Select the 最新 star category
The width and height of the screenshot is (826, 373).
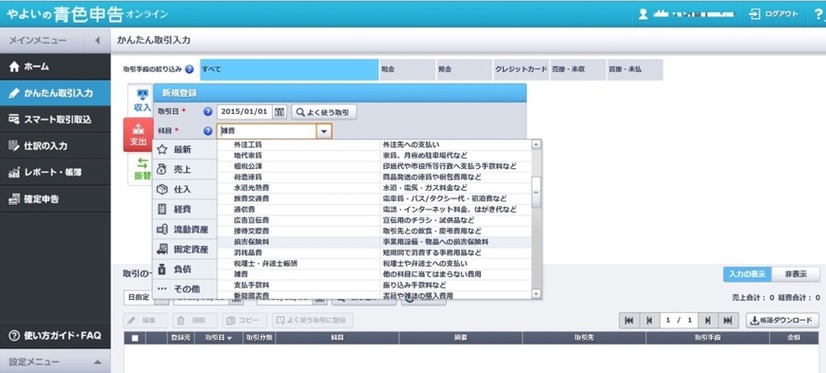(x=184, y=150)
